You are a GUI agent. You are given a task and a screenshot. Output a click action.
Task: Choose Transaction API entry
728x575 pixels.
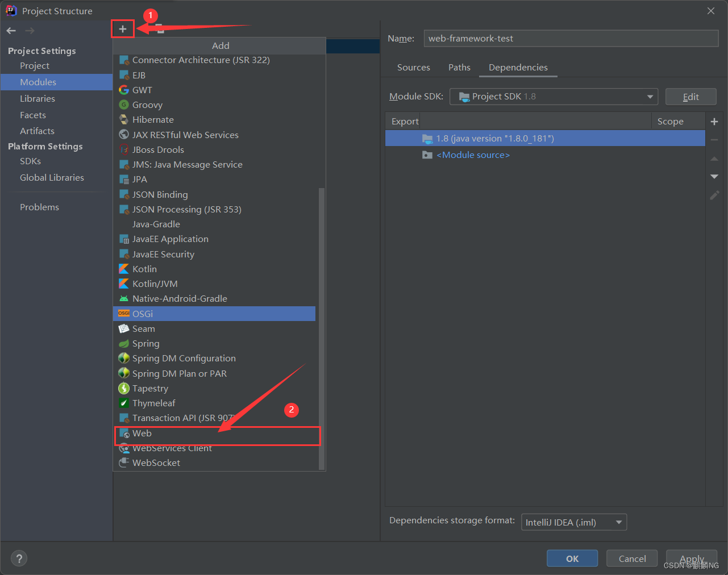click(214, 418)
